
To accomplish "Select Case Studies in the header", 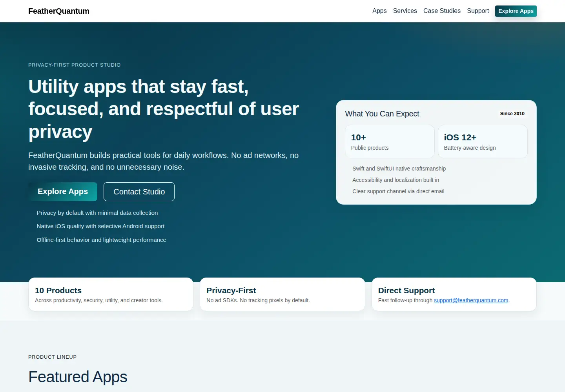I will click(x=442, y=11).
